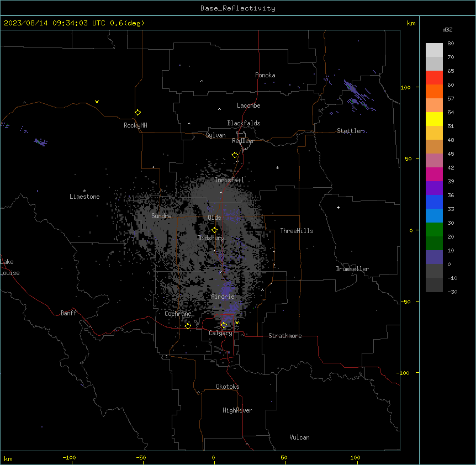Click the Limestone label
Image resolution: width=476 pixels, height=465 pixels.
click(84, 197)
